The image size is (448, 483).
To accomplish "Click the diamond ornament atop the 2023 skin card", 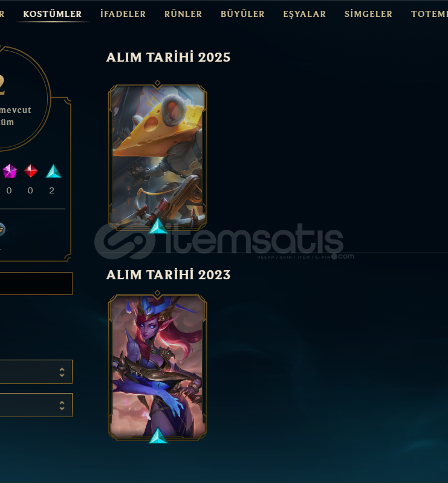I will click(x=157, y=293).
